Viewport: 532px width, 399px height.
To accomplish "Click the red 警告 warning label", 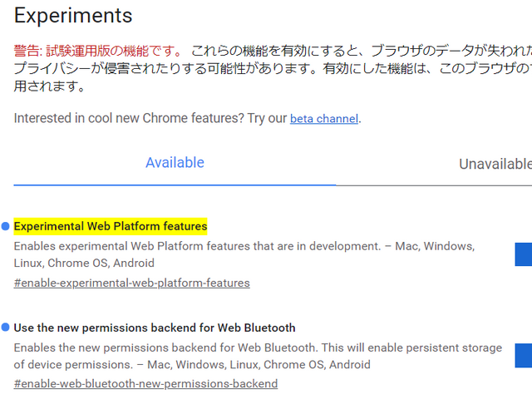I will [27, 51].
